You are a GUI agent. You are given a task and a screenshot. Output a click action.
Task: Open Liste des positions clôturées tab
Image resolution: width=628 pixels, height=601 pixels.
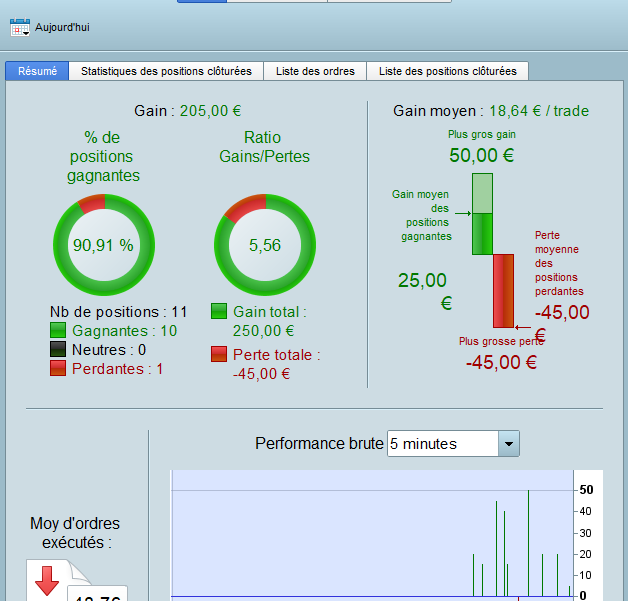pyautogui.click(x=448, y=71)
